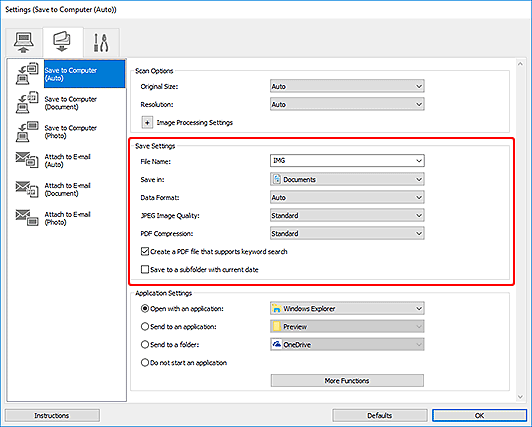Click the Preview folder icon
532x427 pixels.
pos(277,327)
